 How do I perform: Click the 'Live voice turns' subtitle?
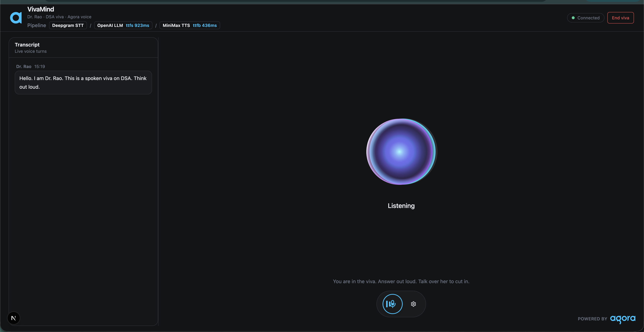pyautogui.click(x=31, y=51)
